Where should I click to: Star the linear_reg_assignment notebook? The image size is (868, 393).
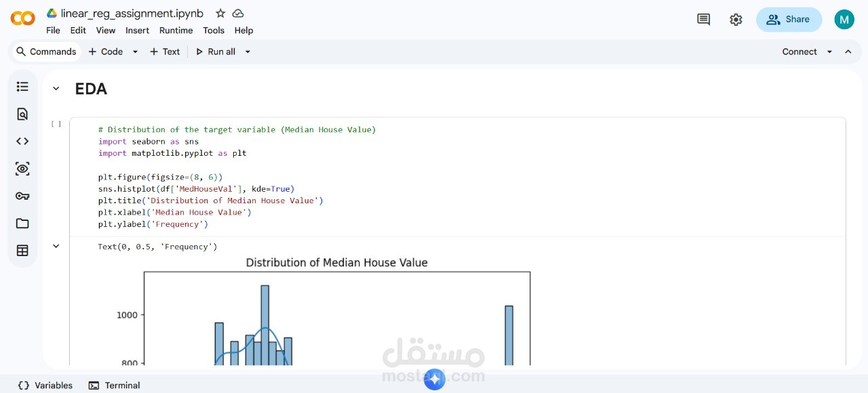220,14
